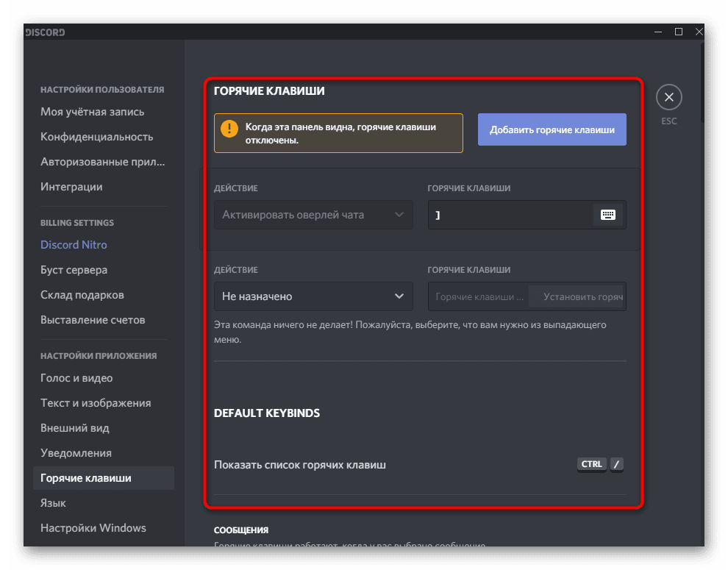Open Конфиденциальность settings
Screen dimensions: 728x570
coord(96,137)
